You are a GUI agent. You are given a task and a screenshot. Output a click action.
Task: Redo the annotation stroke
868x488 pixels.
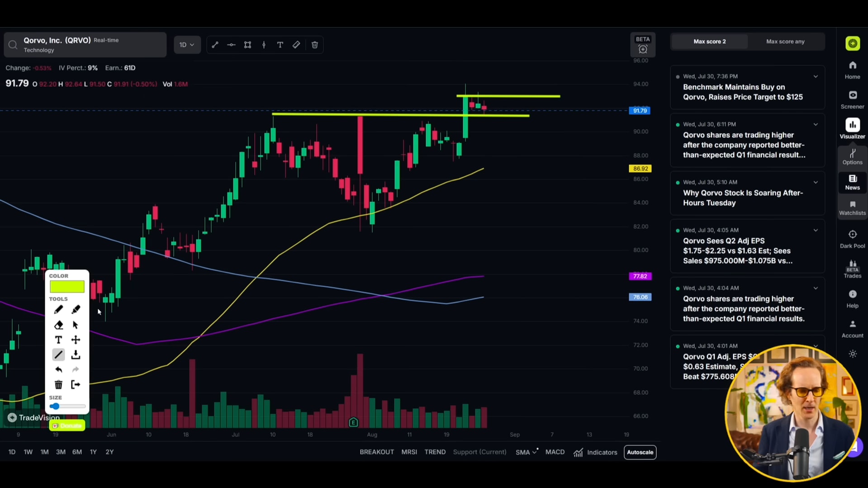(76, 370)
